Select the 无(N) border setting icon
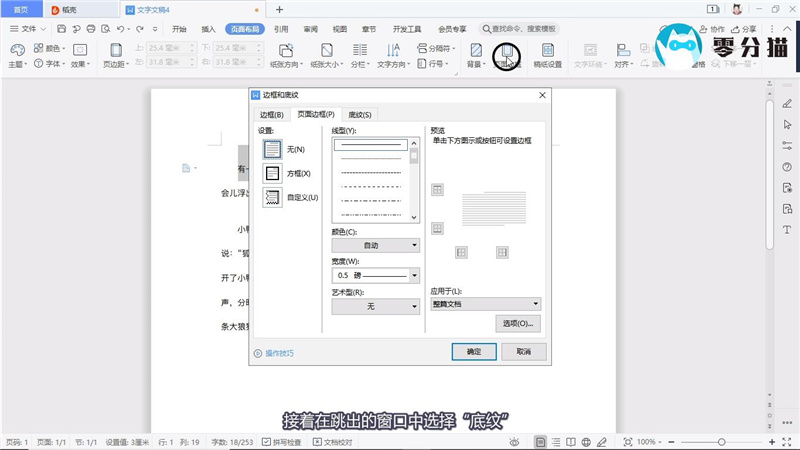Screen dimensions: 800x450 point(272,149)
